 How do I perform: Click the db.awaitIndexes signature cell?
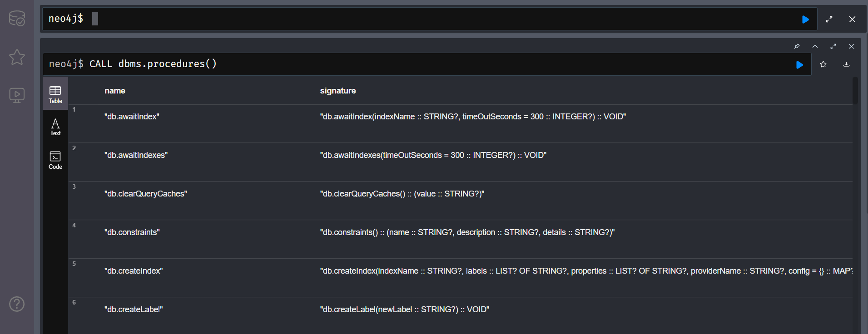pos(433,155)
